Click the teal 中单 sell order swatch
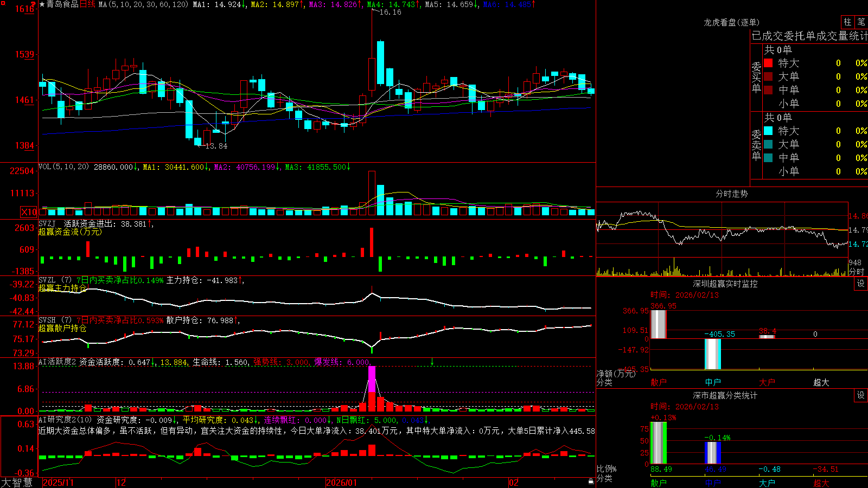Viewport: 868px width, 488px height. point(768,157)
